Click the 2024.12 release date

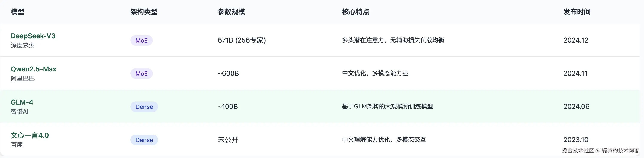click(575, 40)
